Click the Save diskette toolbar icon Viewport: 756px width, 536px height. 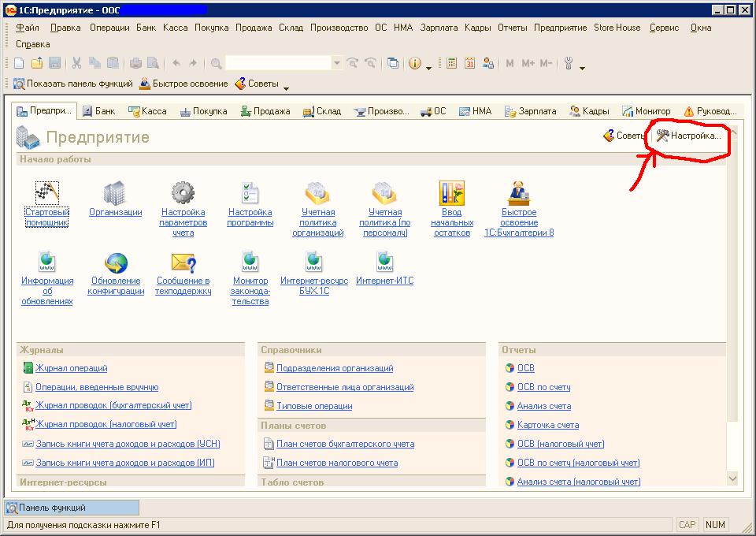click(54, 63)
